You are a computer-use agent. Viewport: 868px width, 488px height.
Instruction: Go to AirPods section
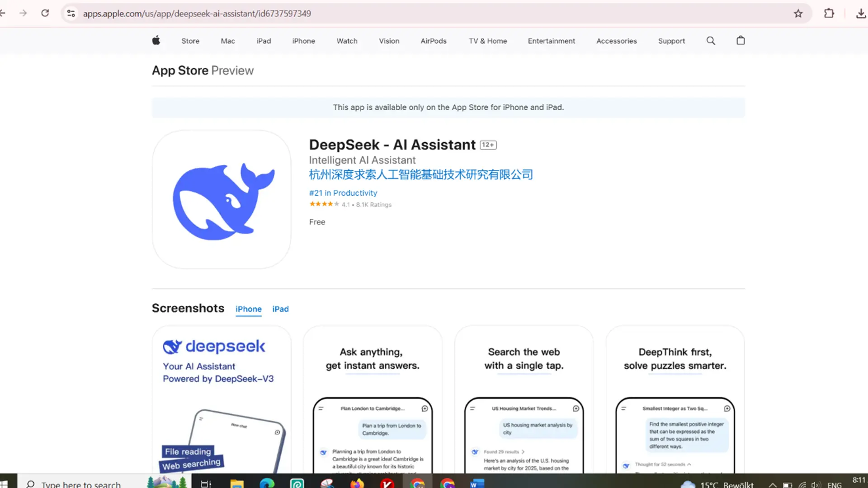tap(434, 41)
